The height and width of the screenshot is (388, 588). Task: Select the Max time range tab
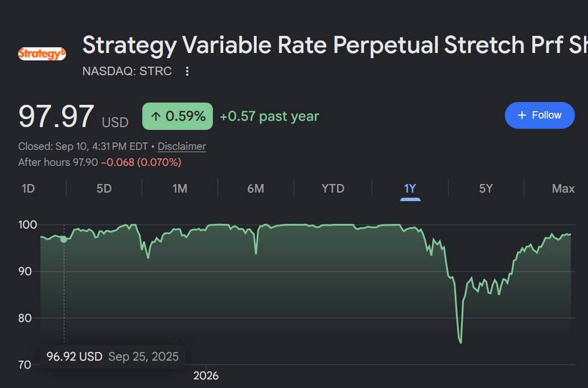point(563,189)
